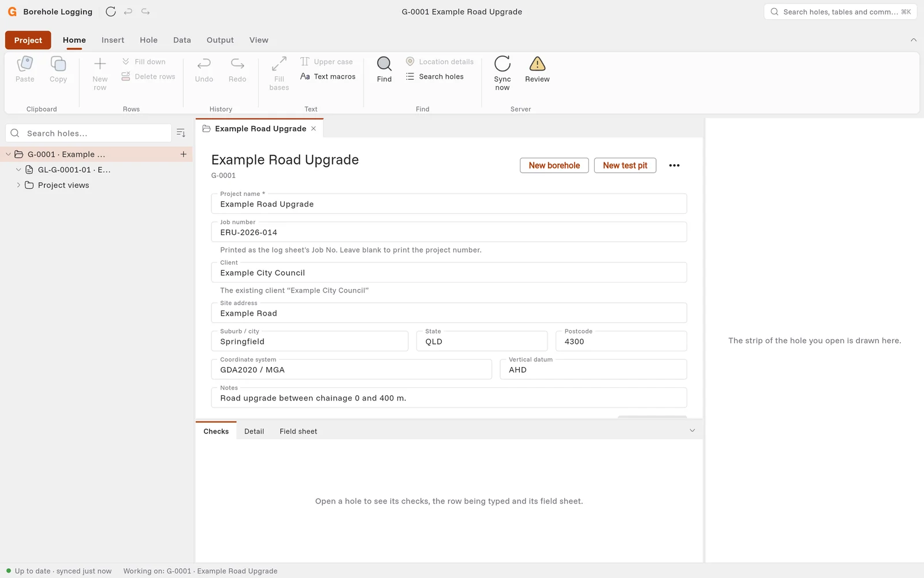The height and width of the screenshot is (578, 924).
Task: Click the Redo ribbon button
Action: 237,70
